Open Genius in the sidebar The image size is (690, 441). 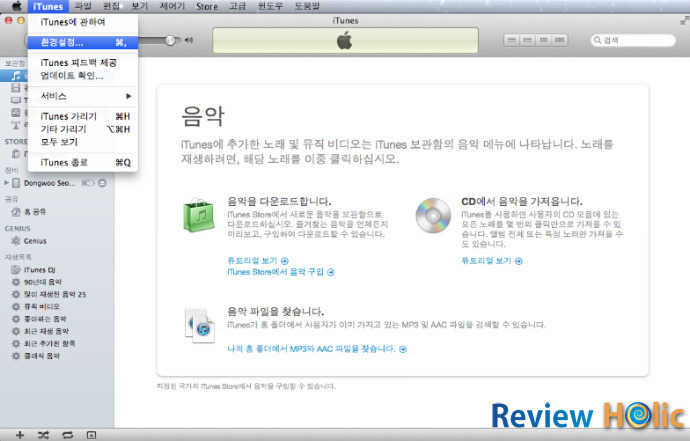coord(35,241)
